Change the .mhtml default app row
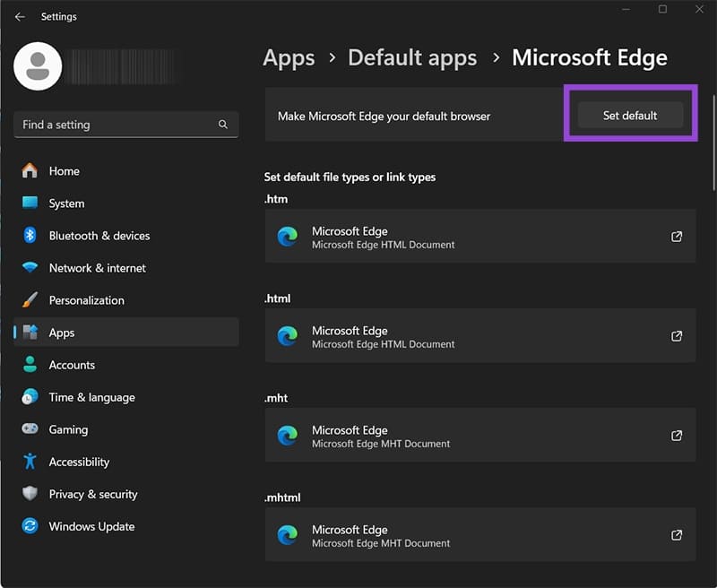This screenshot has width=717, height=588. [x=480, y=534]
